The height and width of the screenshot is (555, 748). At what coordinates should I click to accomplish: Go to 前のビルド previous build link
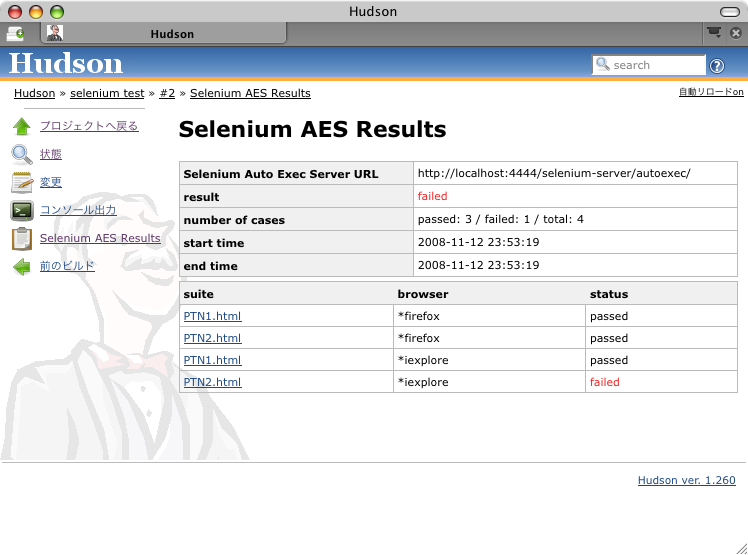point(67,266)
